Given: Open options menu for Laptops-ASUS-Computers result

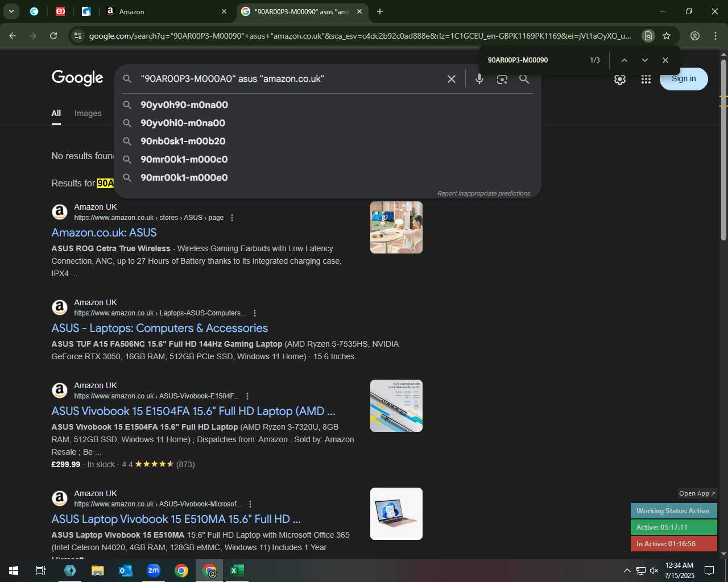Looking at the screenshot, I should (x=255, y=313).
